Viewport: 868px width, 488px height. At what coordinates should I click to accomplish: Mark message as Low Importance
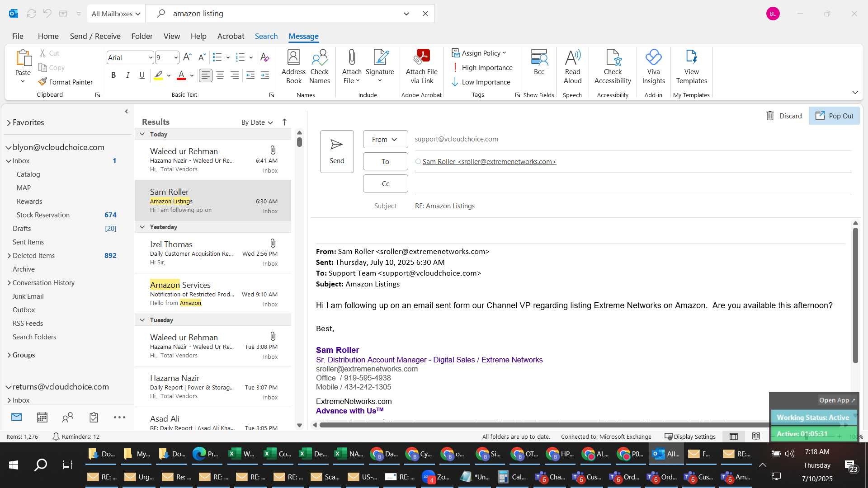[481, 82]
